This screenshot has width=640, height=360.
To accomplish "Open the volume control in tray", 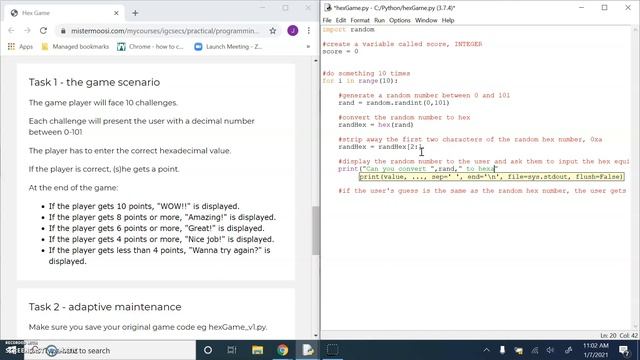I will tap(550, 350).
